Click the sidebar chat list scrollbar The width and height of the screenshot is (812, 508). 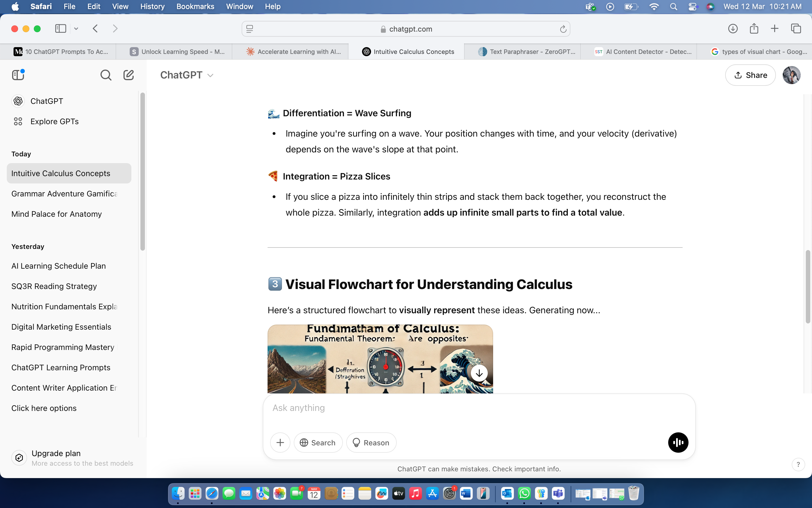coord(143,172)
